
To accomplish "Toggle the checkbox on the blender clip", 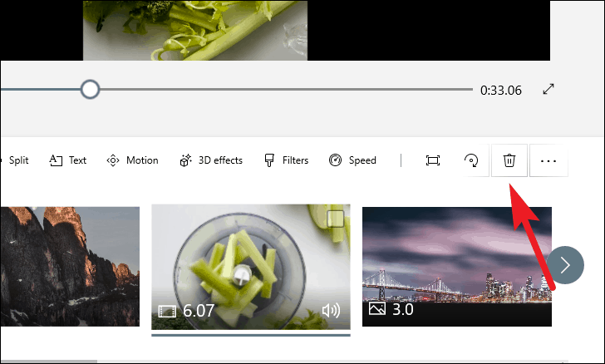I will (x=335, y=219).
